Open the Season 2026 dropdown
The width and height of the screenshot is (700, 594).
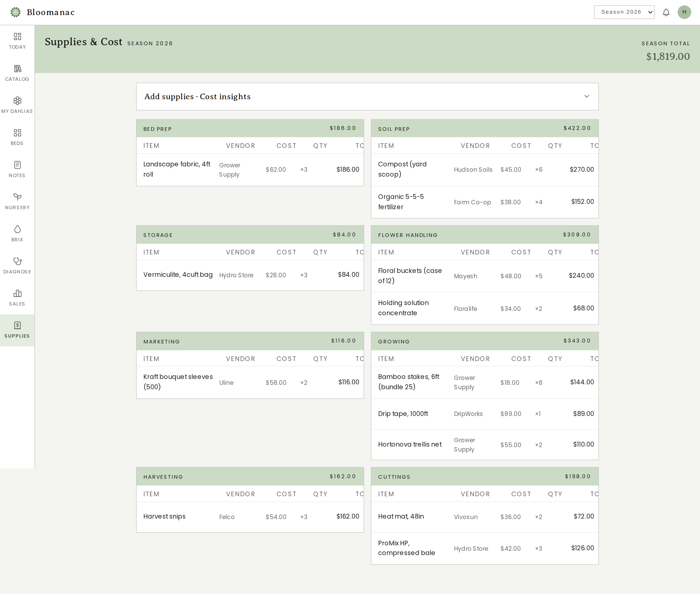click(624, 12)
